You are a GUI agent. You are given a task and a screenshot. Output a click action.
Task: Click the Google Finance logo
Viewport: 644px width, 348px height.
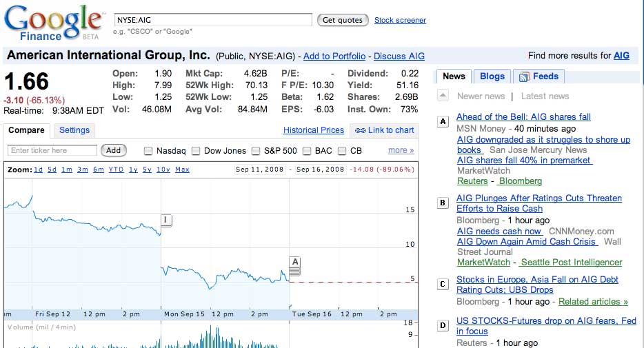[x=52, y=22]
